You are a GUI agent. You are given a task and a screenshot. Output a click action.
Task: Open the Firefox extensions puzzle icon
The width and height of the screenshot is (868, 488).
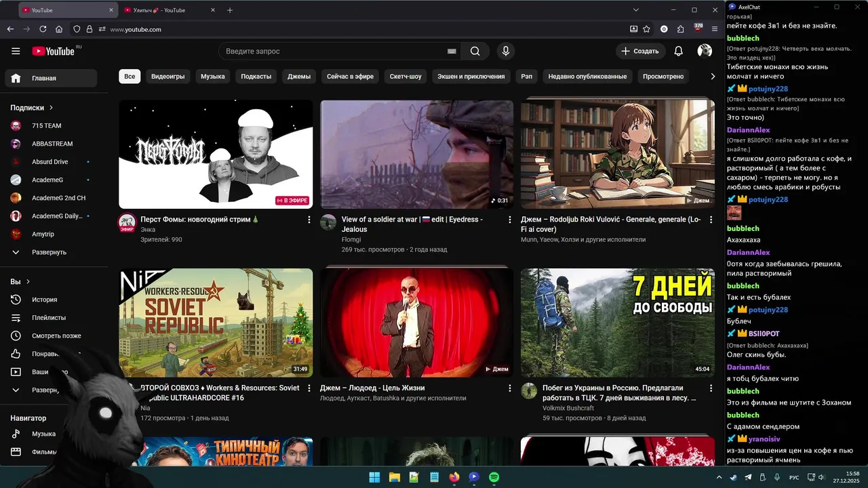click(680, 29)
